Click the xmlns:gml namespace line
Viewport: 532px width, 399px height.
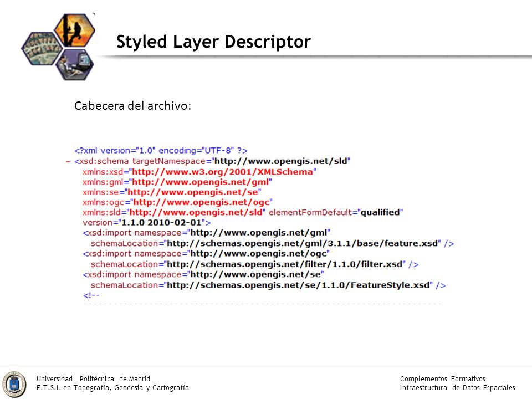[x=177, y=182]
